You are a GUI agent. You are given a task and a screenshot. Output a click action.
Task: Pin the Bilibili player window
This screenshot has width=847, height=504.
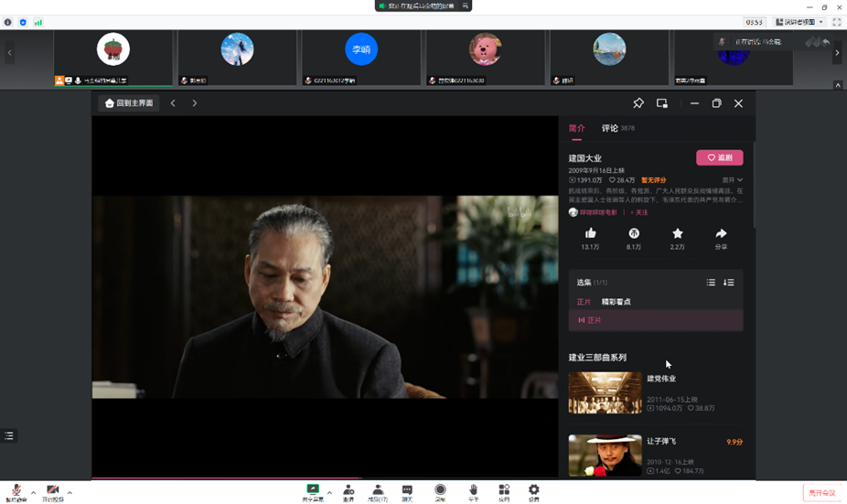pos(638,103)
